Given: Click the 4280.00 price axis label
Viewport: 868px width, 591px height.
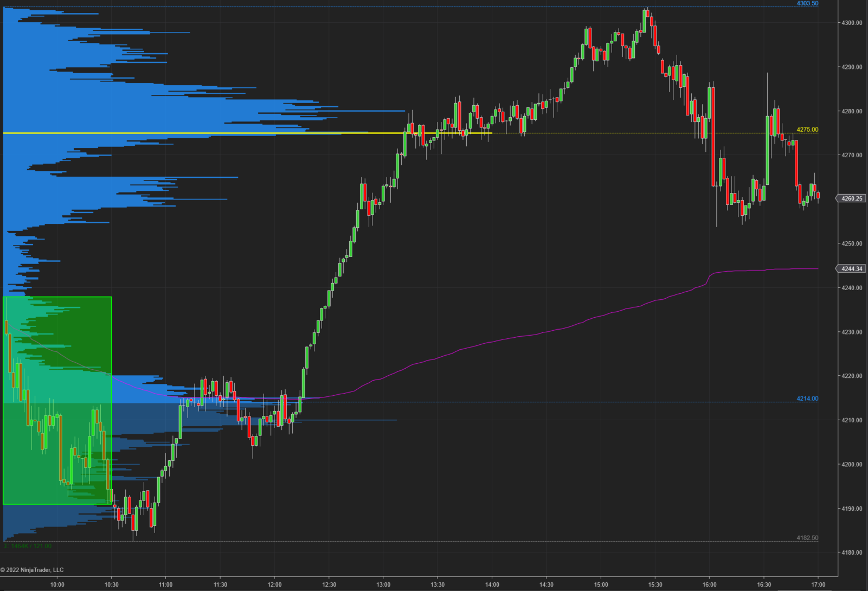Looking at the screenshot, I should 852,111.
